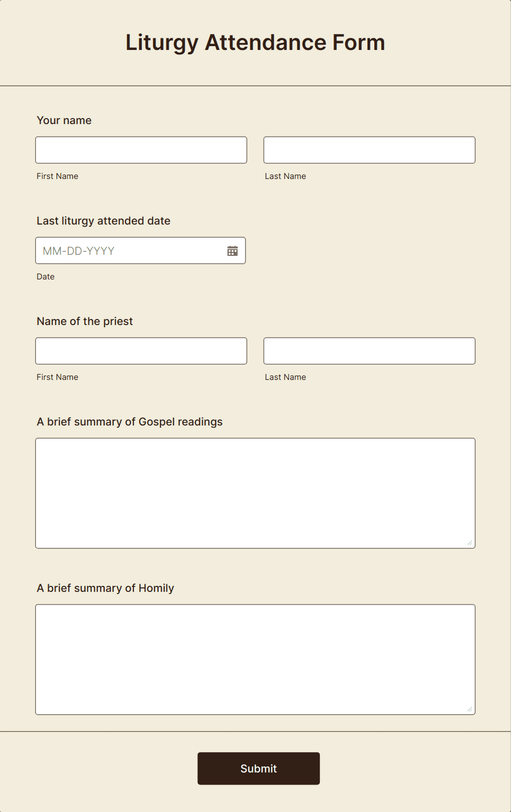Image resolution: width=511 pixels, height=812 pixels.
Task: Select the priest's Last Name field
Action: tap(369, 351)
